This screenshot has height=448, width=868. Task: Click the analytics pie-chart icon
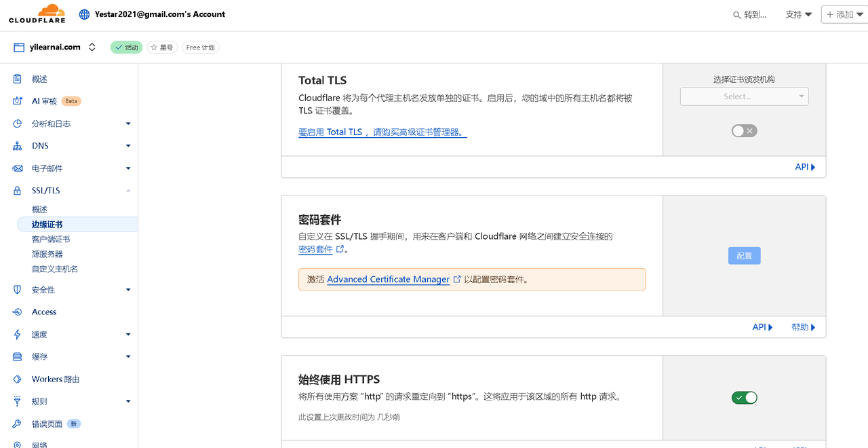(18, 124)
